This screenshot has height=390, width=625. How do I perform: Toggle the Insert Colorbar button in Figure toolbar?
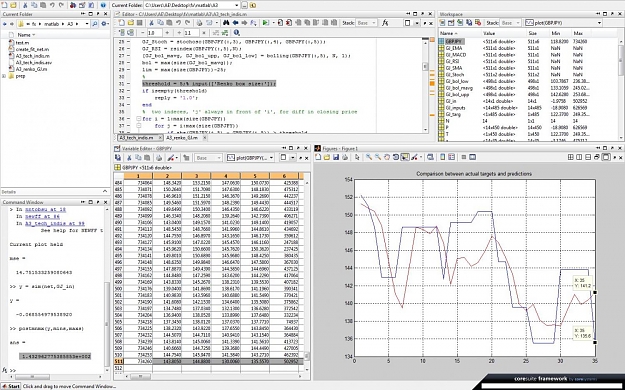442,157
